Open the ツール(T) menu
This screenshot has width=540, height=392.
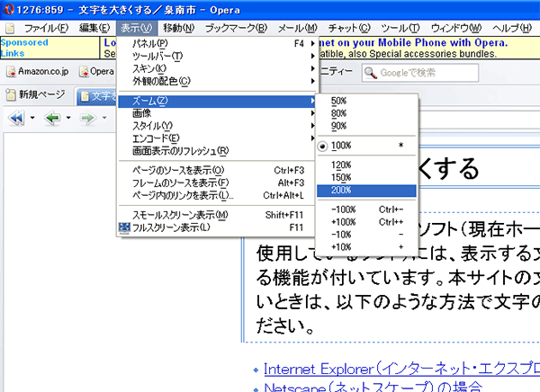point(400,28)
